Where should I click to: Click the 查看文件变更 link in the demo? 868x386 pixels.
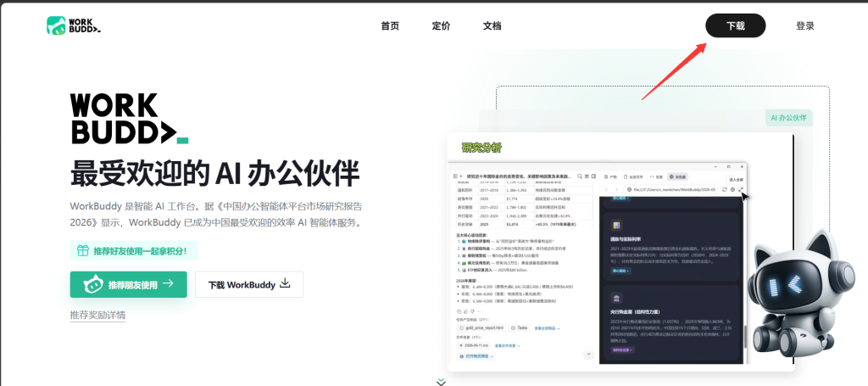coord(507,345)
